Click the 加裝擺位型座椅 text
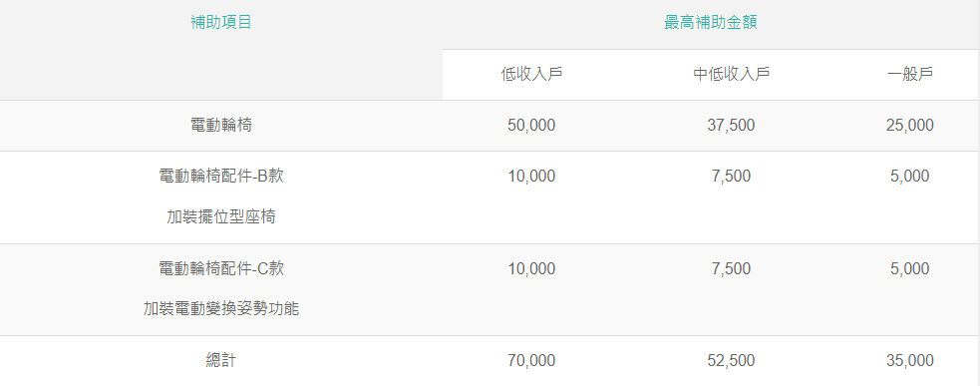Viewport: 980px width, 386px height. (x=221, y=217)
